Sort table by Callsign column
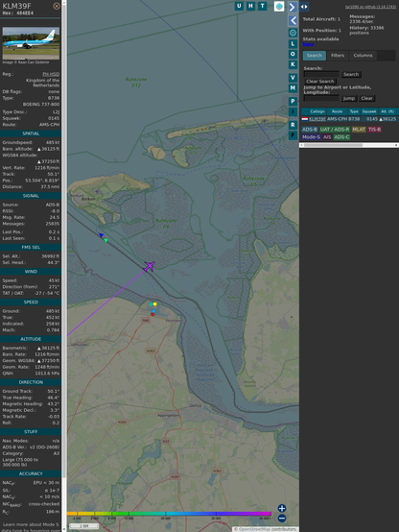 [317, 111]
